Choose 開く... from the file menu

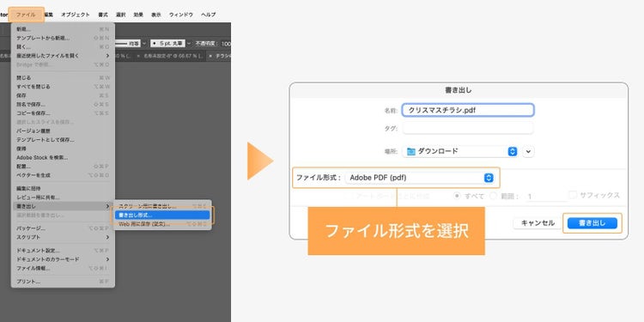[63, 47]
